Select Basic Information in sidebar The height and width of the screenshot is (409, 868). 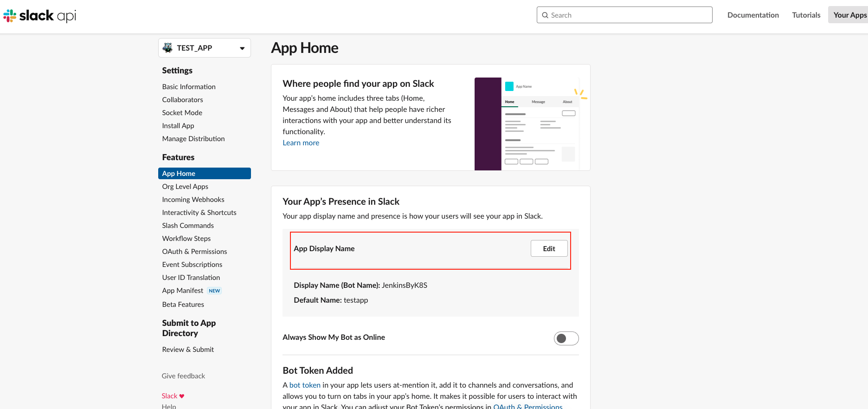(189, 87)
